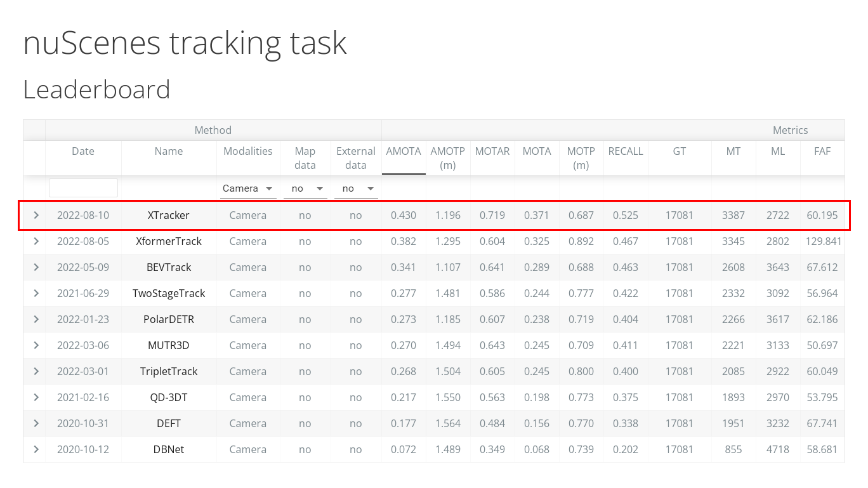
Task: Expand the TwoStageTrack row chevron
Action: [36, 293]
